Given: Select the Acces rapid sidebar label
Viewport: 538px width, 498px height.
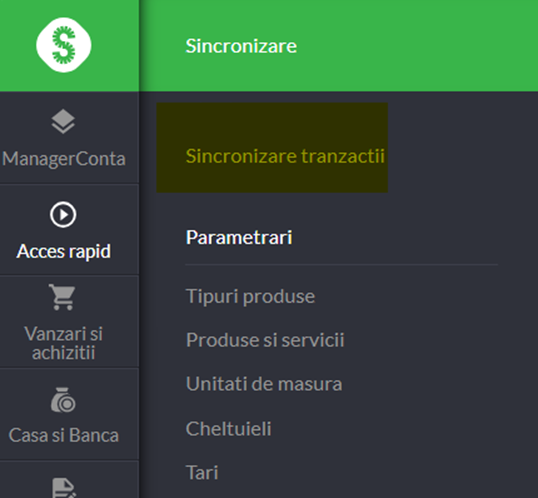Looking at the screenshot, I should click(64, 251).
